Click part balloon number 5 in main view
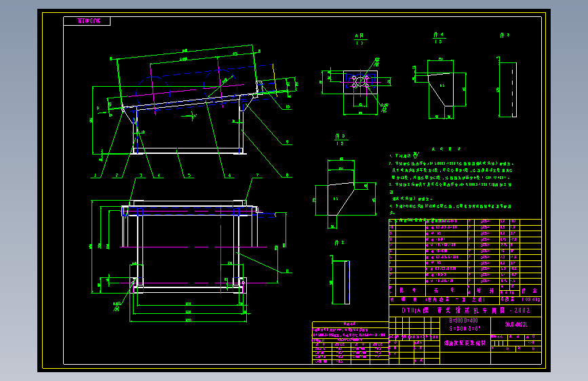 tap(189, 175)
